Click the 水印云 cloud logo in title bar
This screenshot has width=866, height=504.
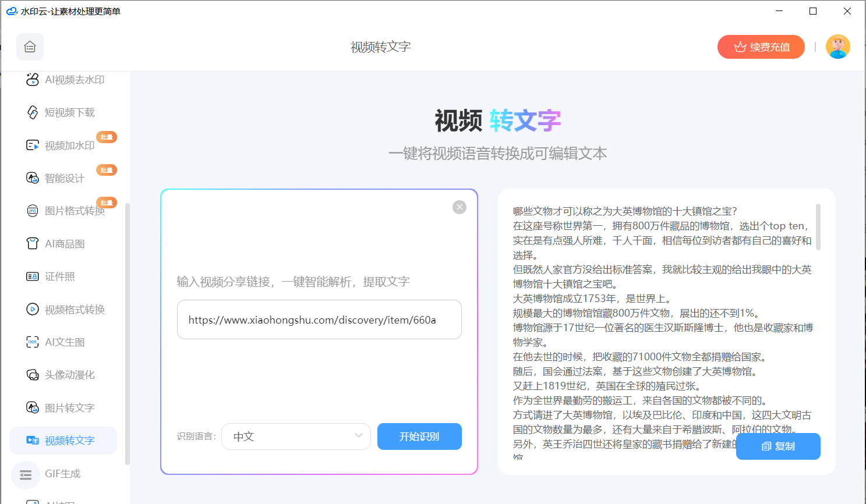click(x=12, y=11)
